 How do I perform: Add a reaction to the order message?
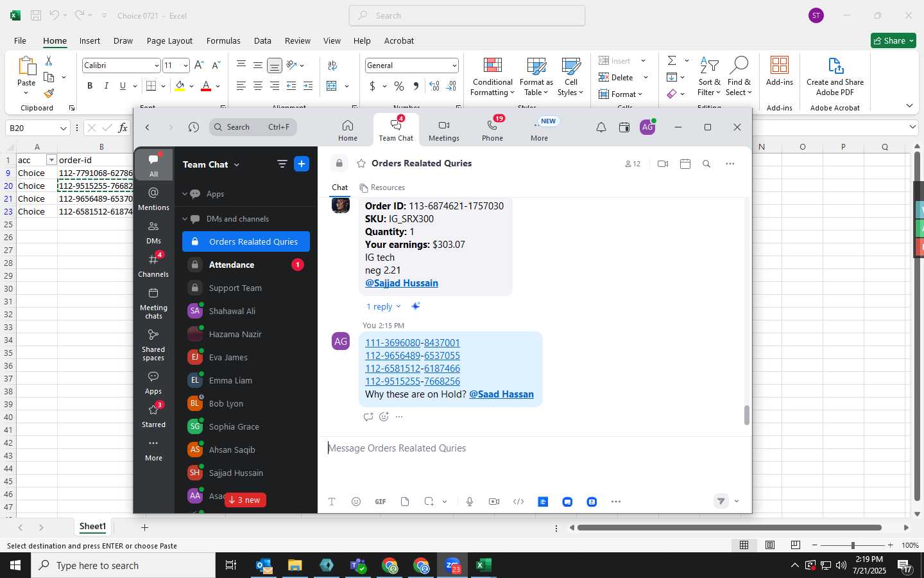tap(384, 417)
